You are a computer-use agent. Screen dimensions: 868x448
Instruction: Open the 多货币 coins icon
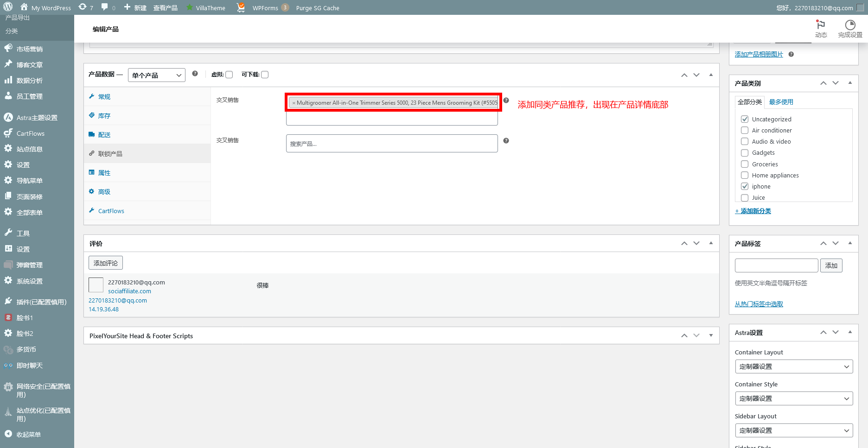click(8, 349)
